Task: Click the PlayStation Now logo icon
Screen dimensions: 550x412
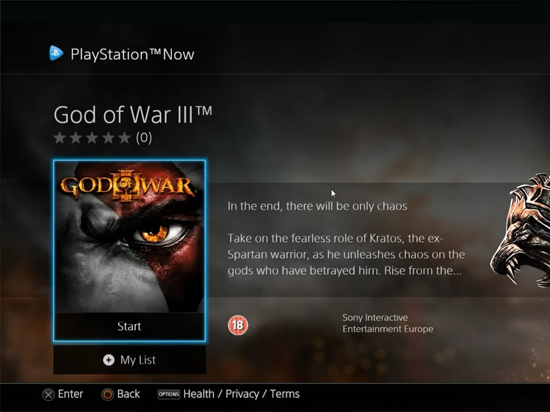Action: coord(56,53)
